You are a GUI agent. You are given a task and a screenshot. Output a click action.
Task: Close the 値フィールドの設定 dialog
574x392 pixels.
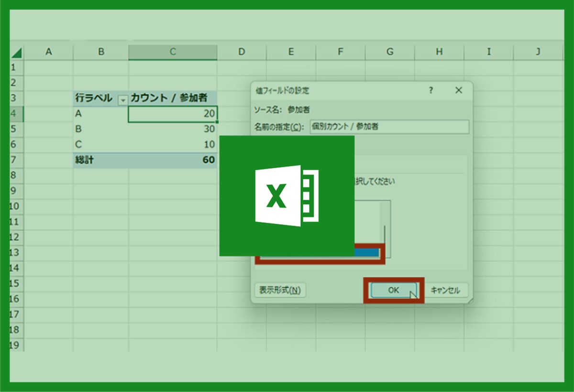point(459,90)
